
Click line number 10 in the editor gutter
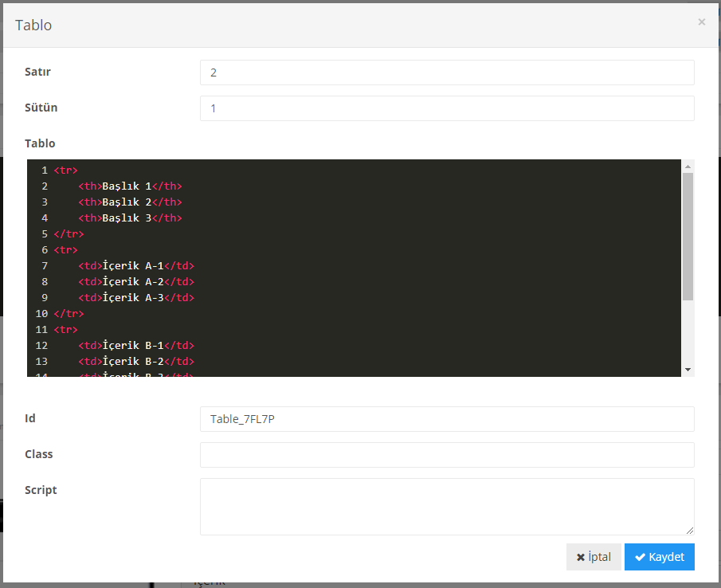pyautogui.click(x=41, y=314)
